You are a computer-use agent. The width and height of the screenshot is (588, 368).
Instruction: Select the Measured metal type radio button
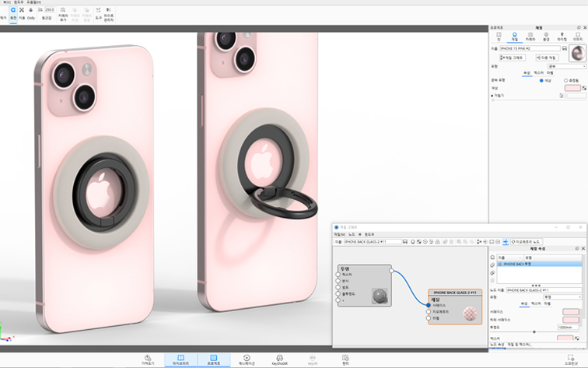pos(566,81)
